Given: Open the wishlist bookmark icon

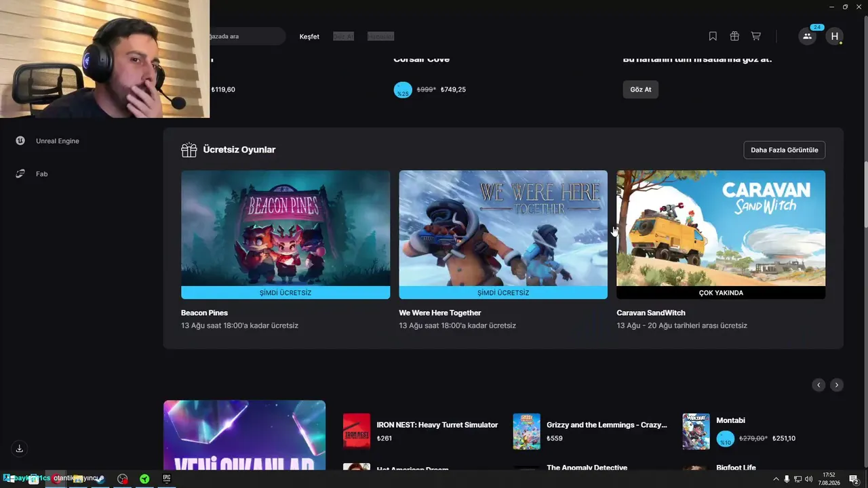Looking at the screenshot, I should point(713,36).
